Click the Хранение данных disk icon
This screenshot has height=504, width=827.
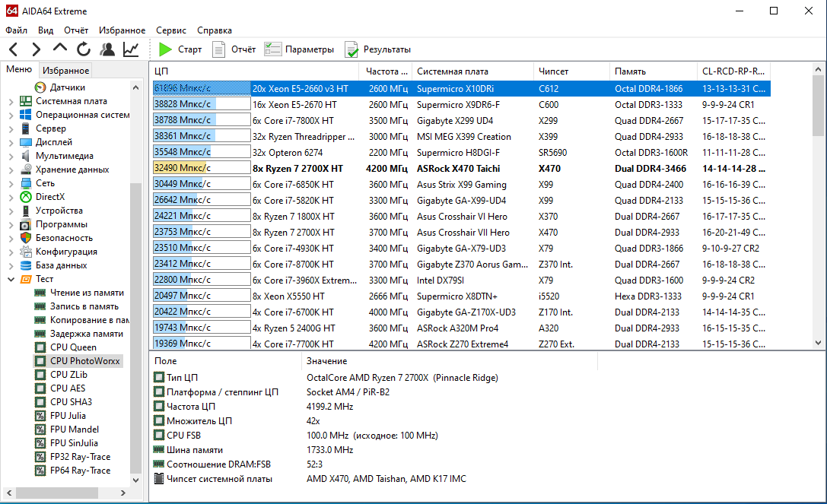coord(25,170)
